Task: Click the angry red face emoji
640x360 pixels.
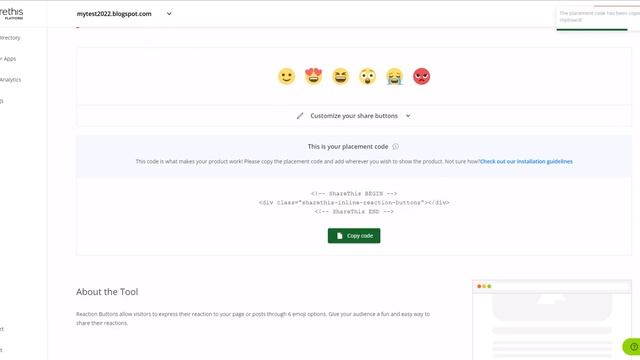Action: [421, 76]
